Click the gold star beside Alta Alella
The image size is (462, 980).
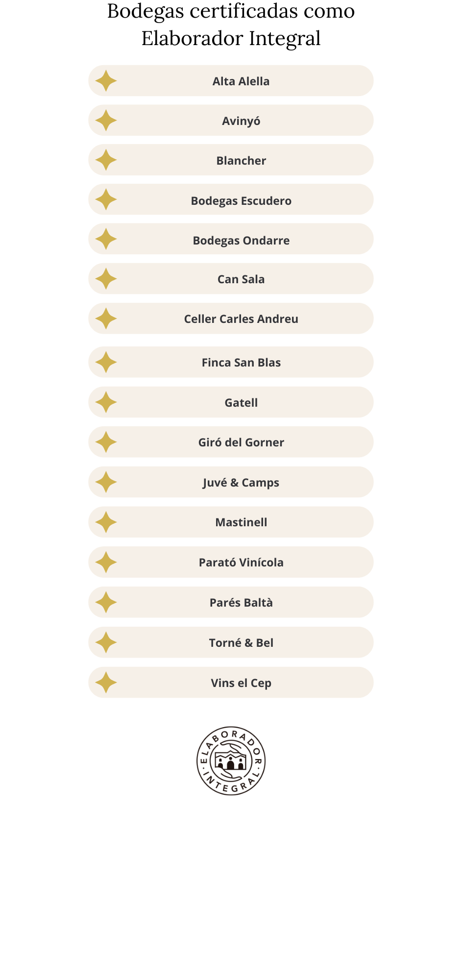tap(106, 81)
